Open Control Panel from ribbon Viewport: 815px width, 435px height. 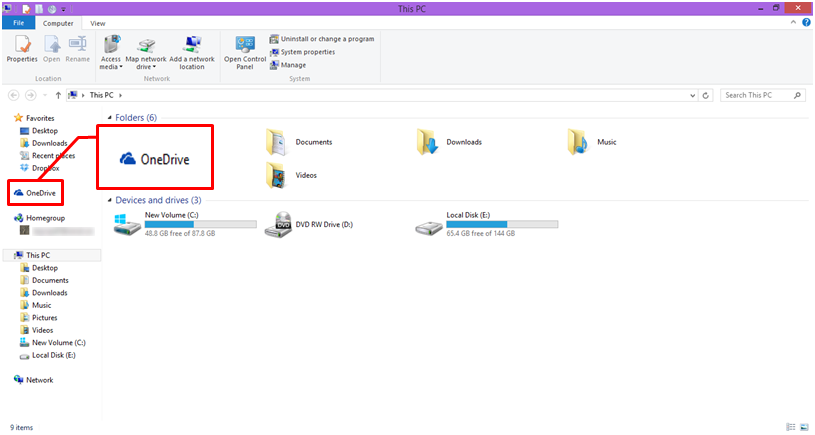click(245, 52)
